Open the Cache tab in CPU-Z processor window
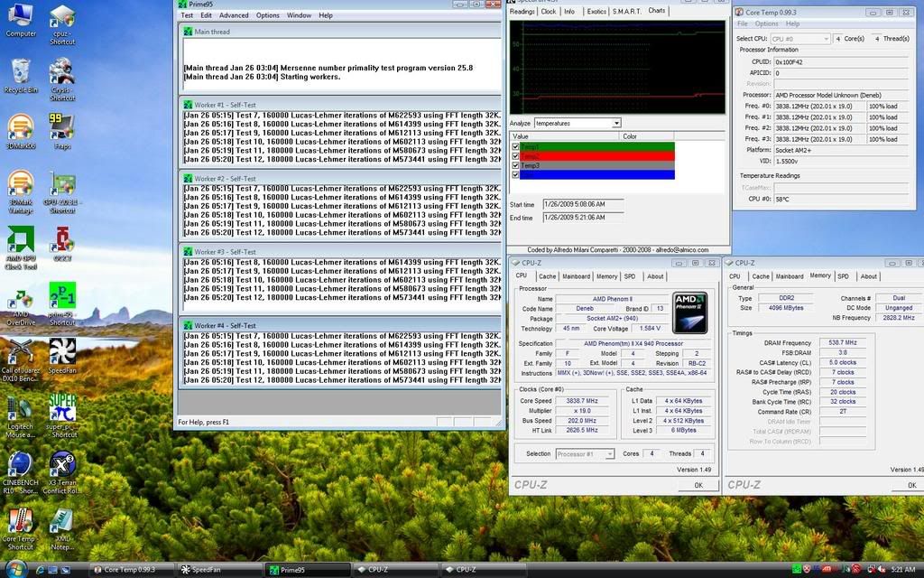 coord(548,276)
